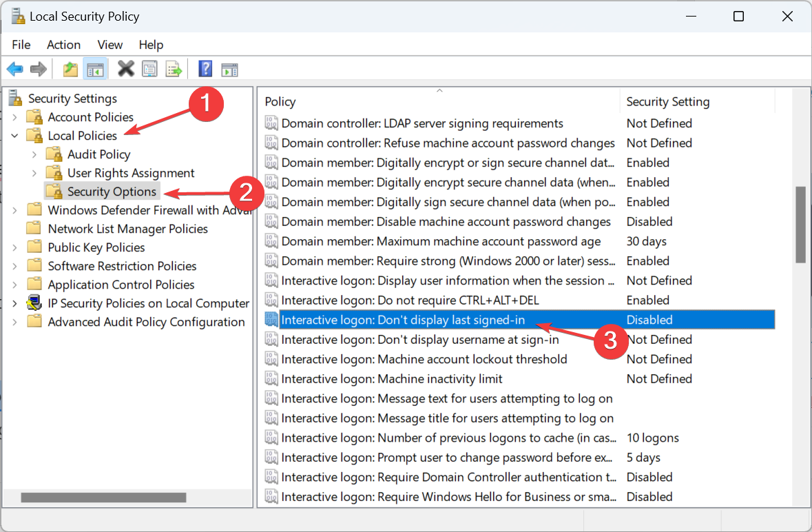This screenshot has height=532, width=812.
Task: Expand the User Rights Assignment node
Action: [34, 173]
